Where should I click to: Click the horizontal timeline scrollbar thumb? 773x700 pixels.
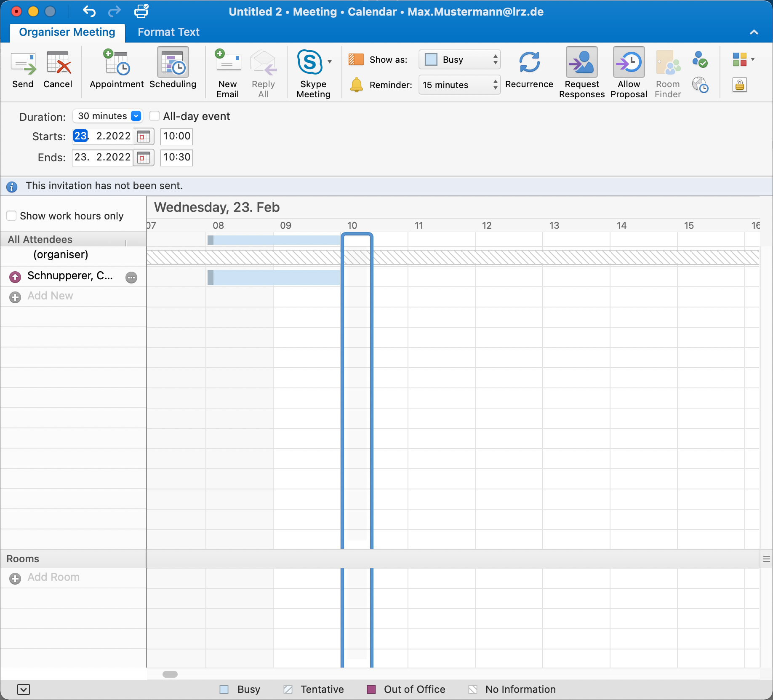coord(170,674)
